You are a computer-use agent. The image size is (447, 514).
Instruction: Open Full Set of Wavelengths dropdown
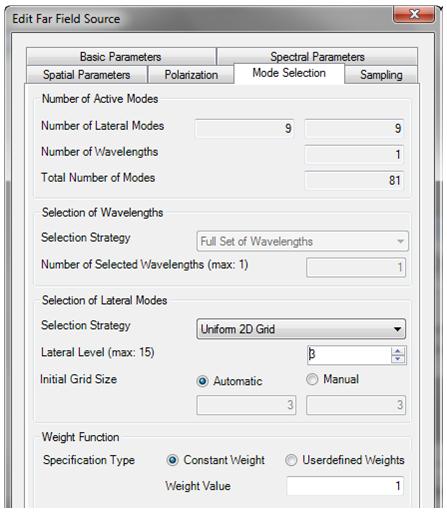pyautogui.click(x=302, y=241)
